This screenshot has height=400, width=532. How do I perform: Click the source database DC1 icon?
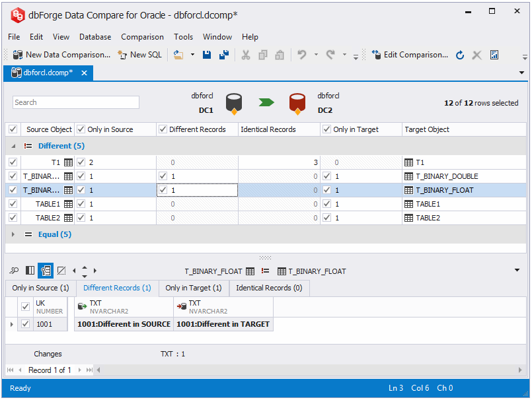coord(234,104)
